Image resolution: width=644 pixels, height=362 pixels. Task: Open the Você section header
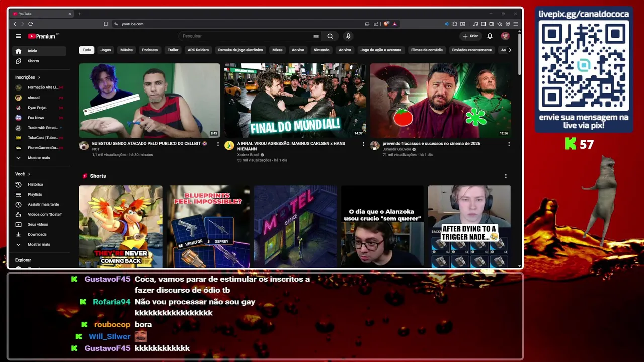point(23,174)
